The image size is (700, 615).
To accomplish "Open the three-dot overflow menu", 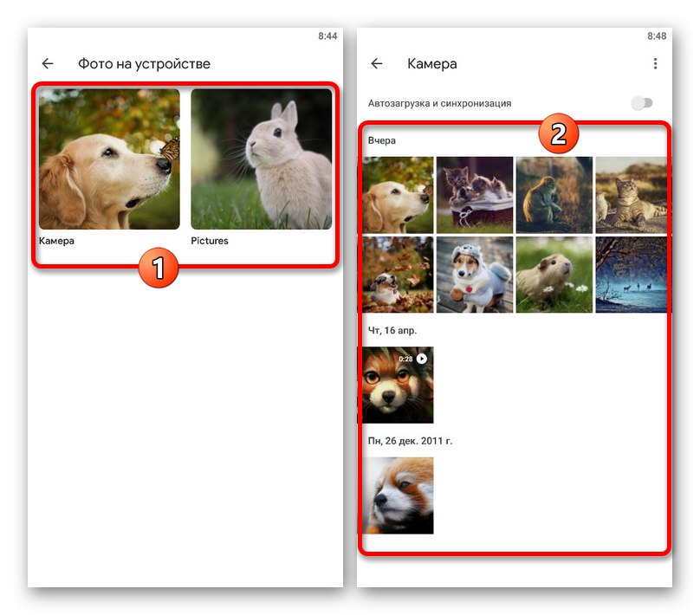I will click(656, 63).
